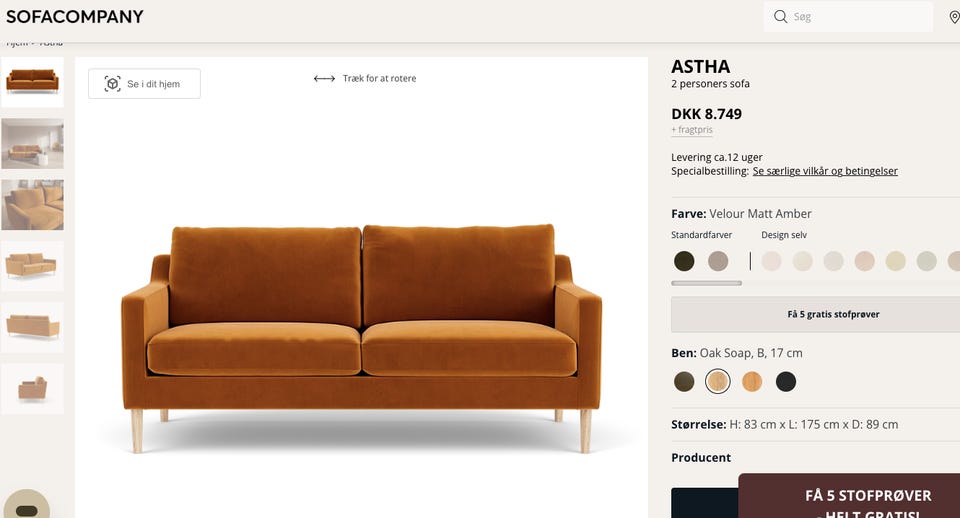
Task: Open Se særlige vilkår og betingelser link
Action: click(825, 171)
